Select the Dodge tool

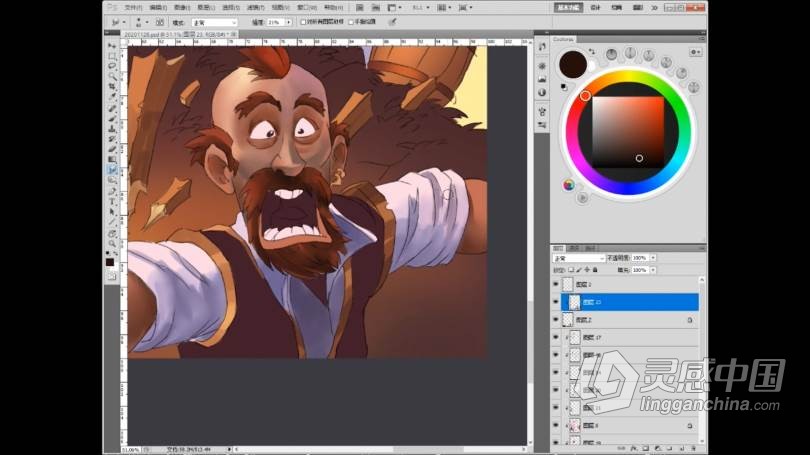pos(112,180)
